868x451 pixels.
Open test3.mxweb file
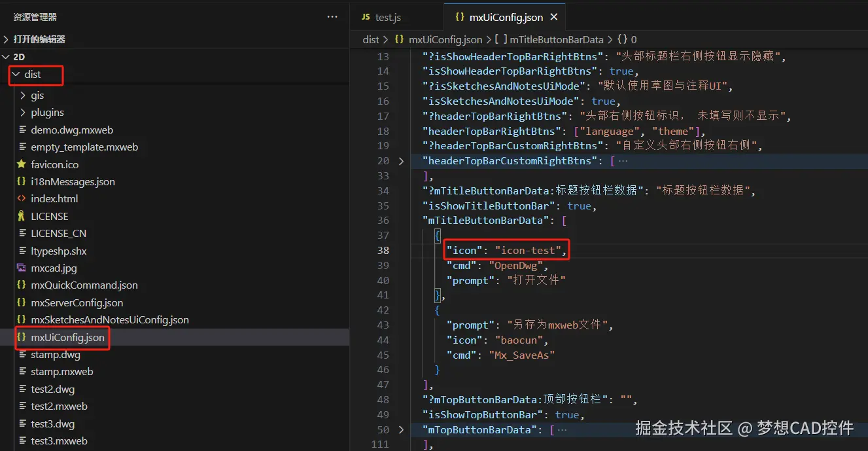(x=59, y=441)
